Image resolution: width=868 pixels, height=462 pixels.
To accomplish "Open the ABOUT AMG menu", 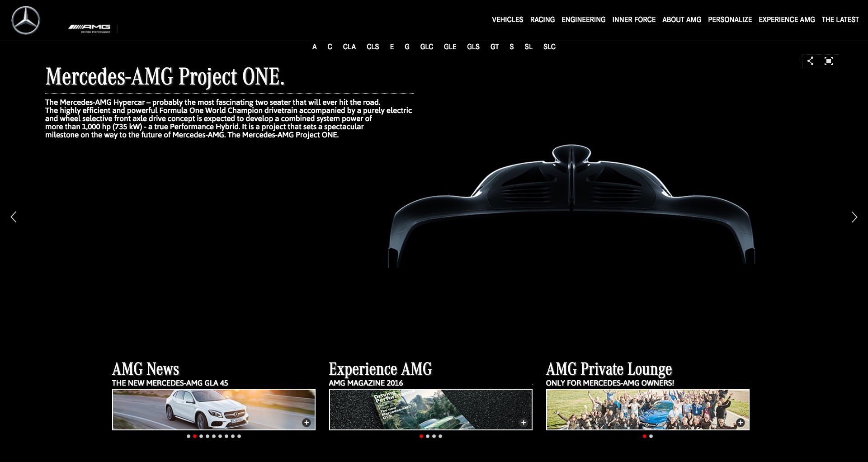I will 682,20.
